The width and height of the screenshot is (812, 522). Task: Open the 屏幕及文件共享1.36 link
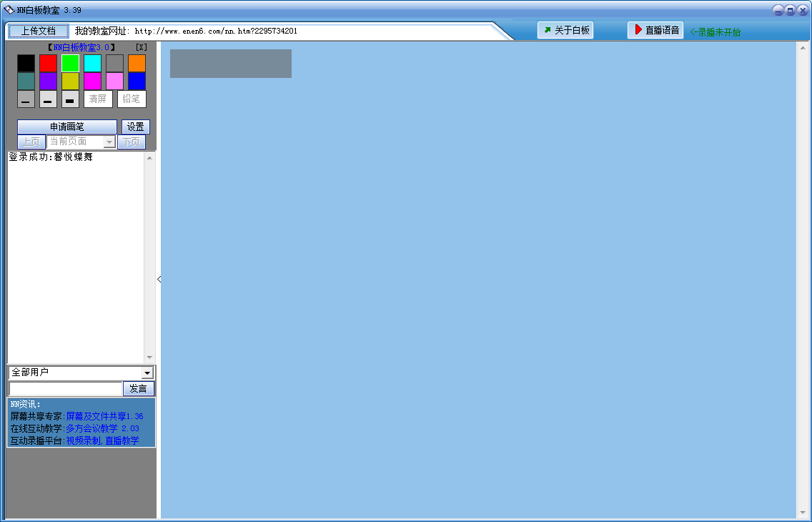coord(104,416)
